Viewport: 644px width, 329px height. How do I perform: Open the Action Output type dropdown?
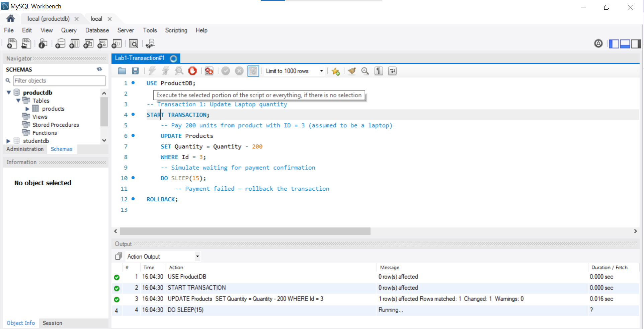(197, 257)
